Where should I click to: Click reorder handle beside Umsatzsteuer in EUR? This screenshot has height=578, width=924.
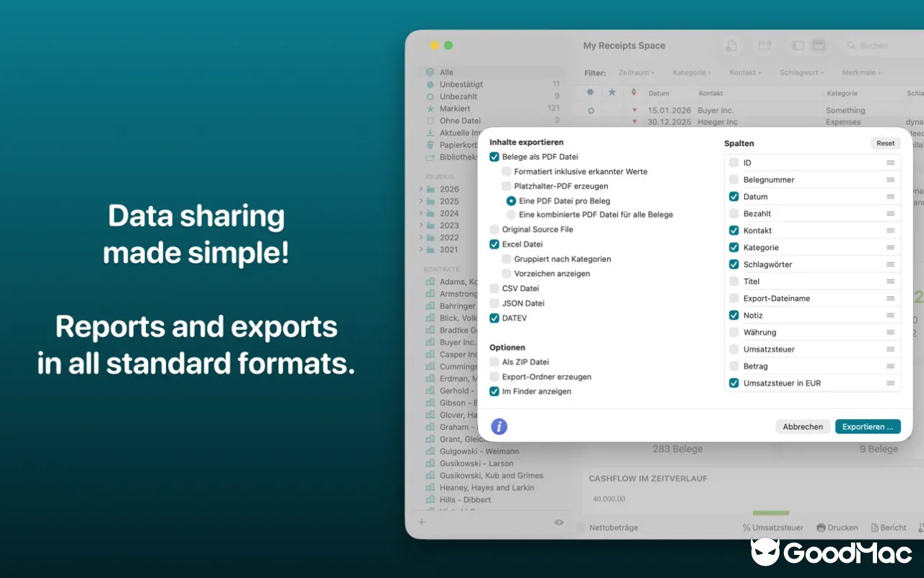pos(891,383)
